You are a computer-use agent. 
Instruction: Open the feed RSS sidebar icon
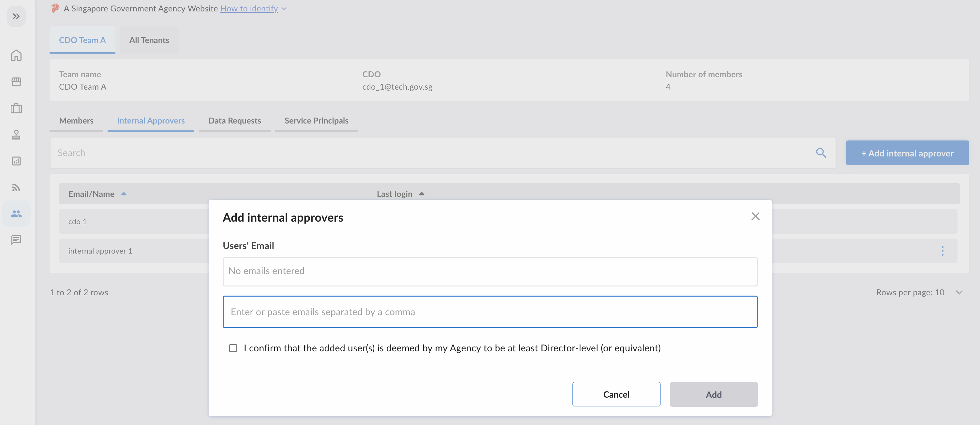click(x=16, y=188)
